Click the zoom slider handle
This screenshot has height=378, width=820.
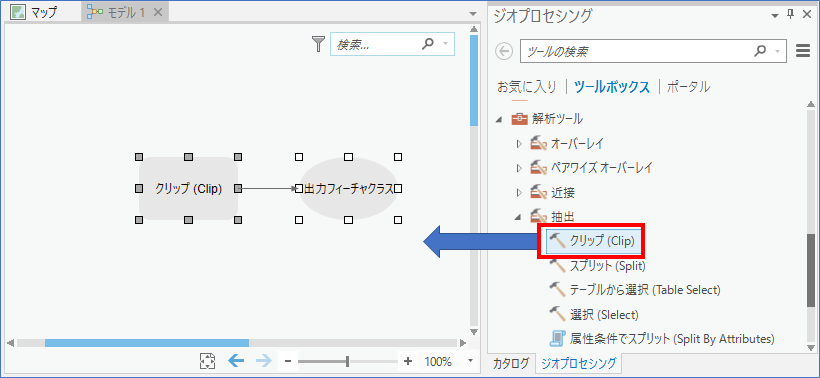(x=347, y=361)
